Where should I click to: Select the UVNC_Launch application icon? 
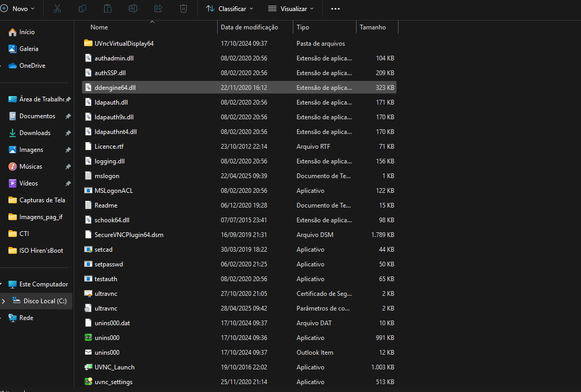(x=88, y=367)
